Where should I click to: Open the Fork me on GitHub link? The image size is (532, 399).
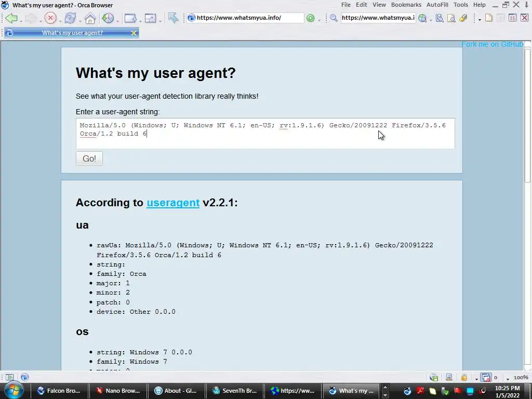492,45
